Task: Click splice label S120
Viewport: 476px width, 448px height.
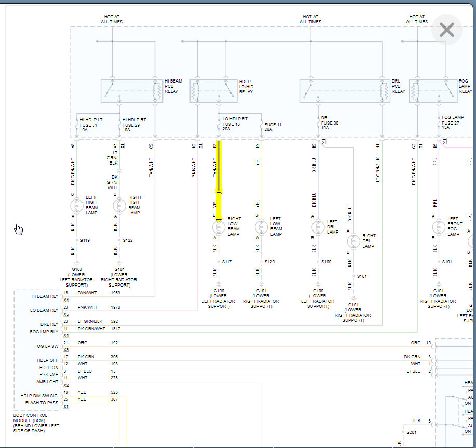Action: [x=269, y=261]
